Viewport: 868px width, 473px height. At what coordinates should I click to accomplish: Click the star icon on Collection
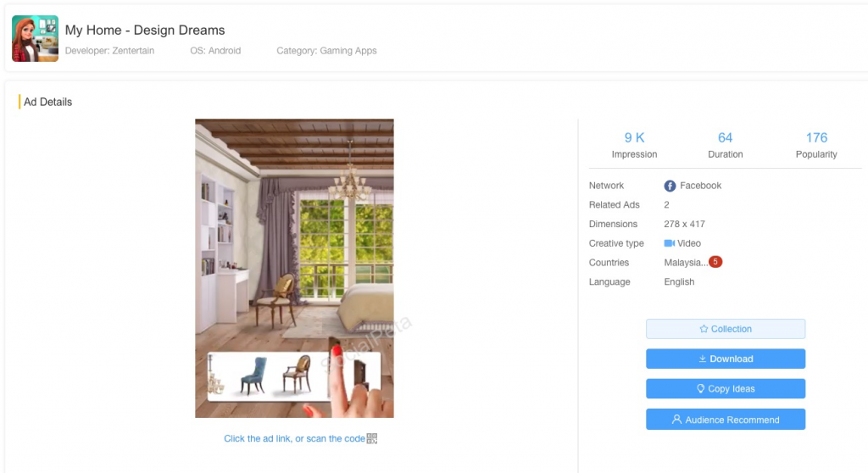coord(704,329)
